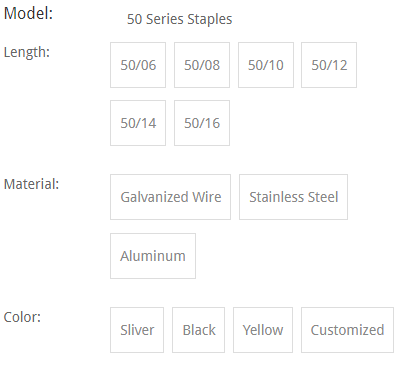Select the Customized color option
Screen dimensions: 405x377
click(x=347, y=330)
